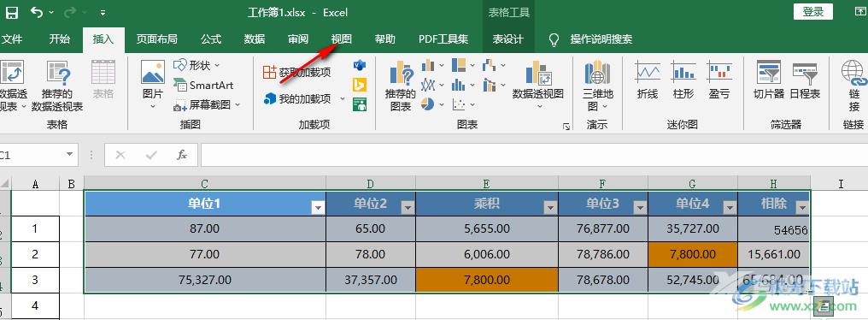The width and height of the screenshot is (868, 320).
Task: Open the 单位1 column filter dropdown
Action: pos(318,208)
